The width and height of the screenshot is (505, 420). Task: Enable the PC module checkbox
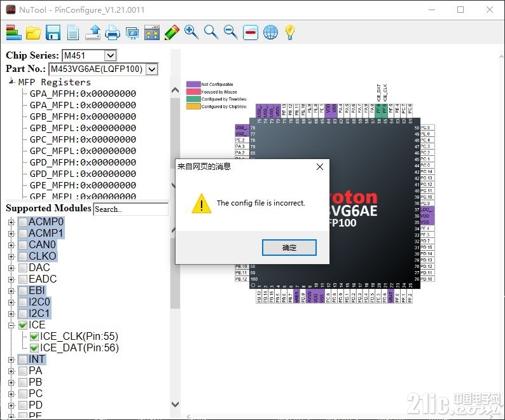pos(23,394)
